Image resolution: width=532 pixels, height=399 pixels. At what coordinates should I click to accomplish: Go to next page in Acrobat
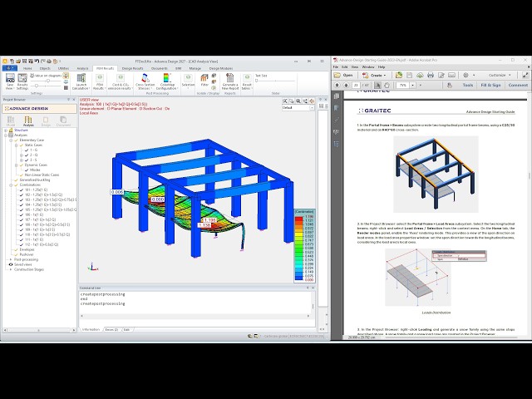[x=346, y=85]
